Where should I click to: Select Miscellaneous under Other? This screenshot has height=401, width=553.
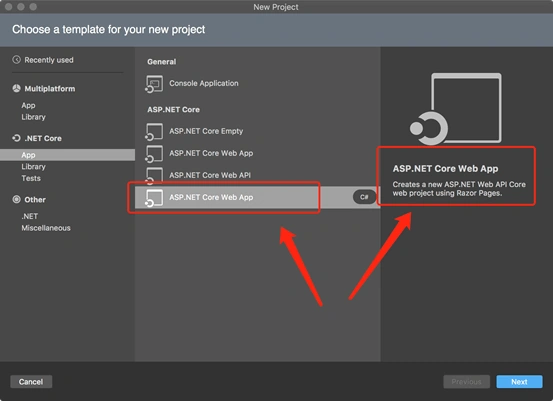pyautogui.click(x=46, y=228)
